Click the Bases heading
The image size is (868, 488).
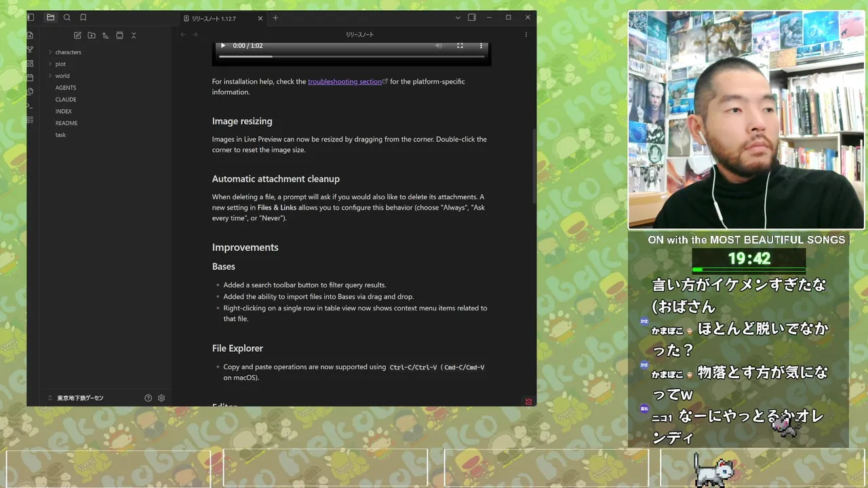224,266
